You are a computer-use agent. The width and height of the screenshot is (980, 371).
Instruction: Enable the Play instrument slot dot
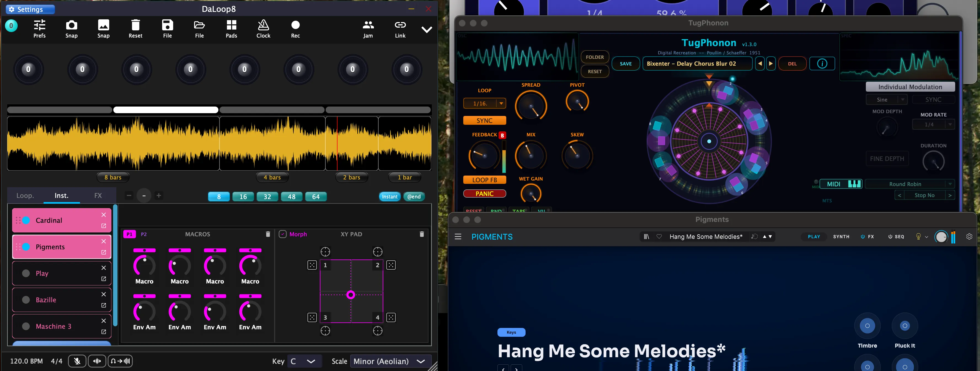26,273
